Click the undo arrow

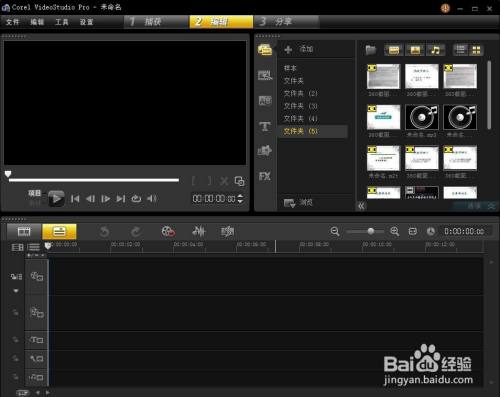(x=104, y=232)
